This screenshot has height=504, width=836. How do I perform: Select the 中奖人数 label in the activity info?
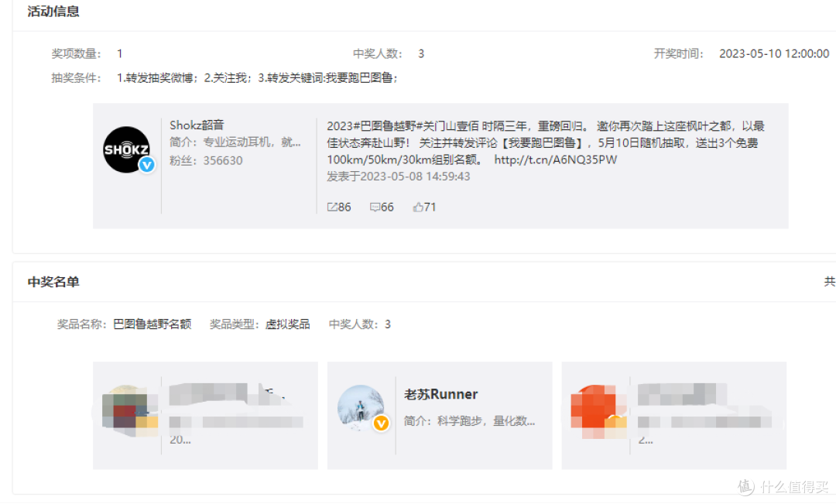pos(378,54)
